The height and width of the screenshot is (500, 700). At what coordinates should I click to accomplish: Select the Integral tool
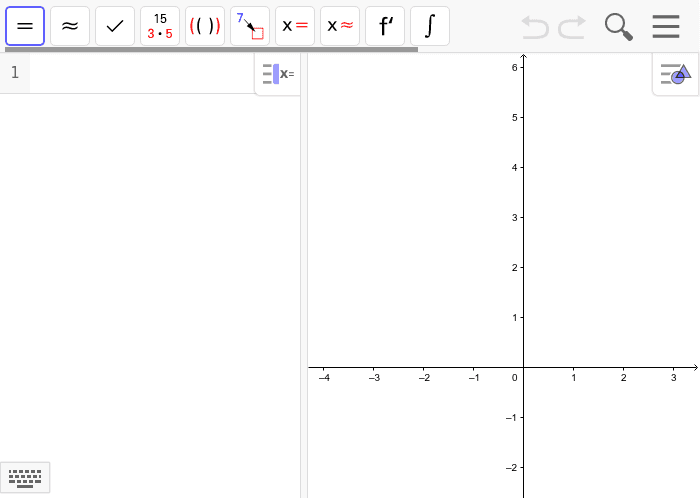(430, 26)
